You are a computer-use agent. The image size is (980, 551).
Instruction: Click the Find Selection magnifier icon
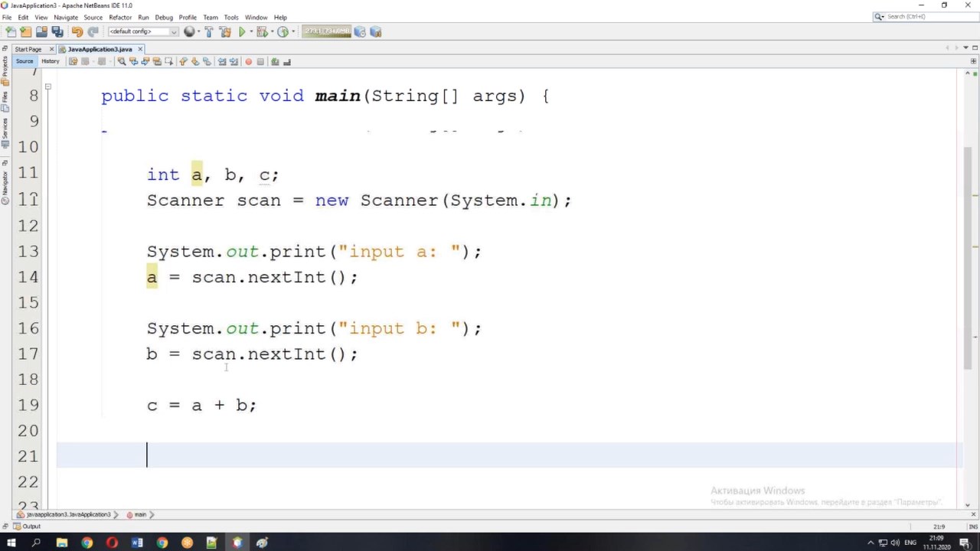coord(121,61)
